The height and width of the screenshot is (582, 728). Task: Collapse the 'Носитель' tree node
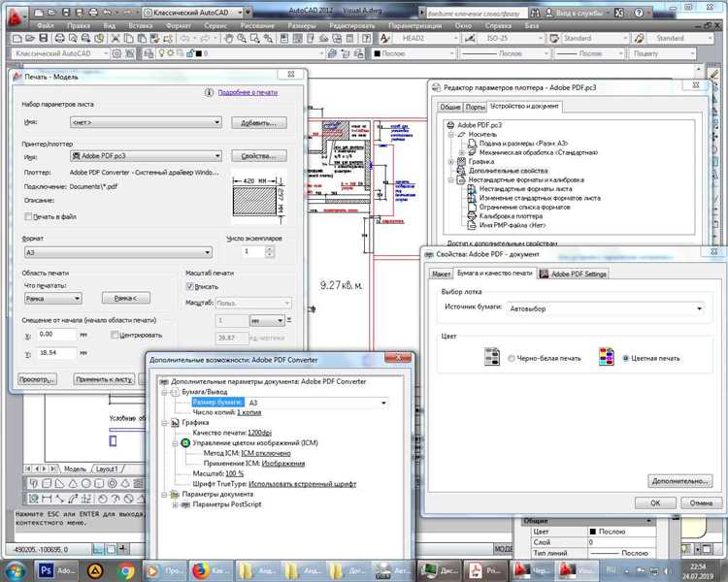click(x=450, y=135)
